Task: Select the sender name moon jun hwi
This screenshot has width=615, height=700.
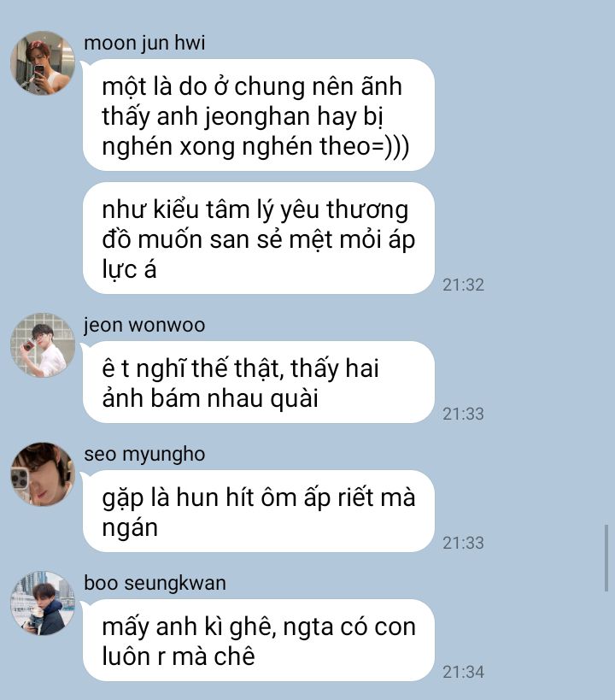Action: pos(144,44)
